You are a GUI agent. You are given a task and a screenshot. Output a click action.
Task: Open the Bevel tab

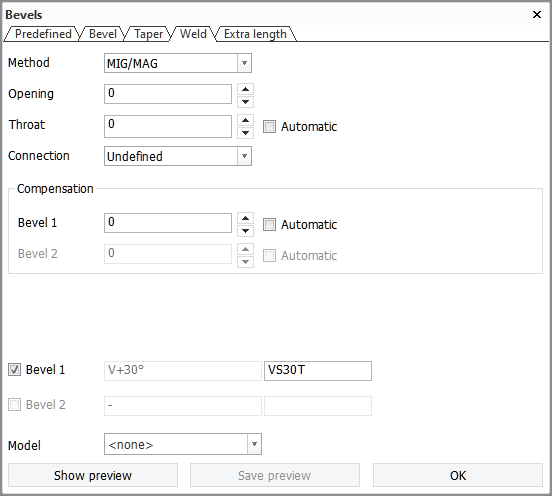[102, 34]
